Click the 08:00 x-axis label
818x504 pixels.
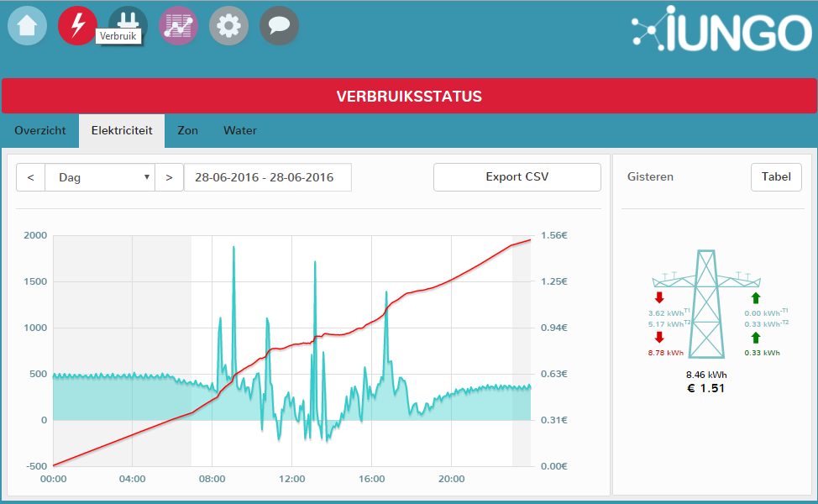click(212, 479)
